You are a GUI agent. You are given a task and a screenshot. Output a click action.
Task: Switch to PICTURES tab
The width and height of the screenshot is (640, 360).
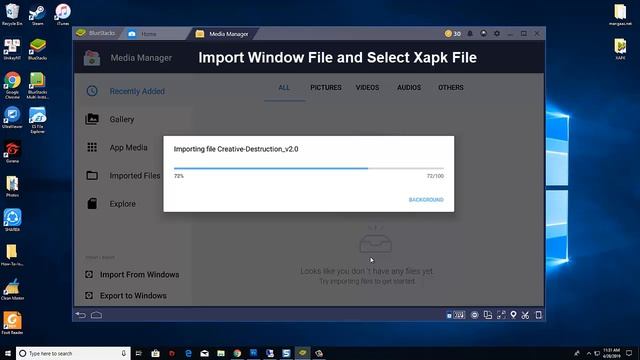[326, 88]
